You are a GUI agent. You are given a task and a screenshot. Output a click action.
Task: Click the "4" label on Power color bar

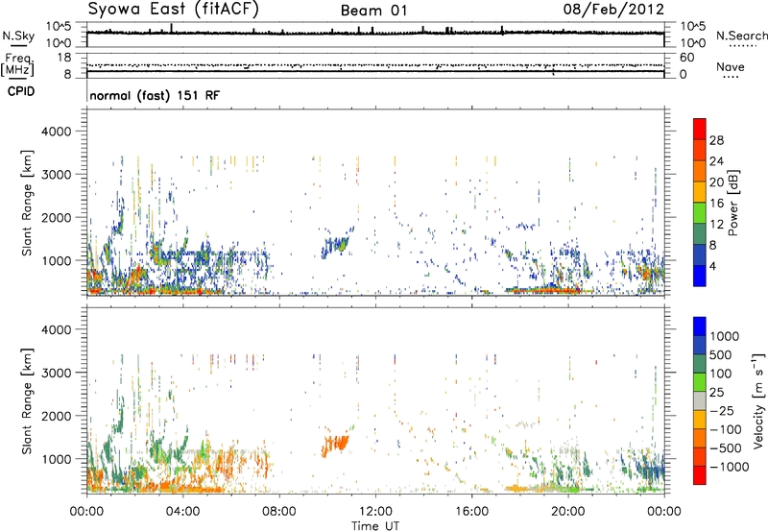(x=712, y=267)
